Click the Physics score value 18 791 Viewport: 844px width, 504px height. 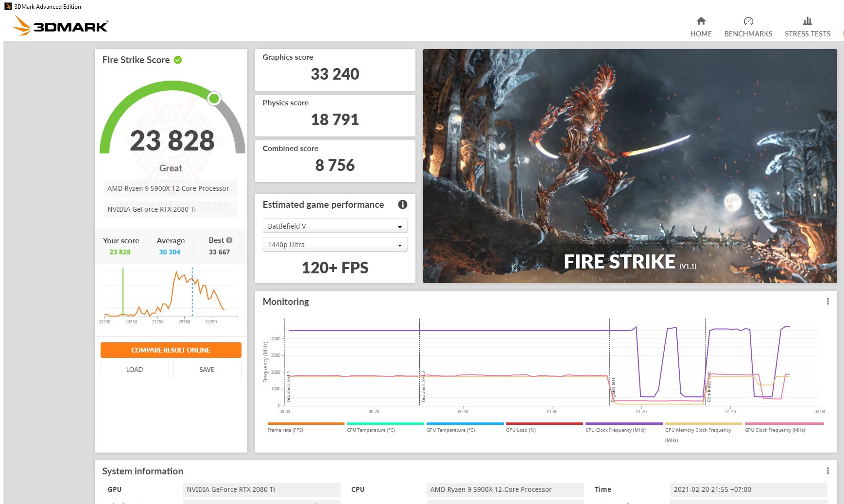pyautogui.click(x=335, y=119)
